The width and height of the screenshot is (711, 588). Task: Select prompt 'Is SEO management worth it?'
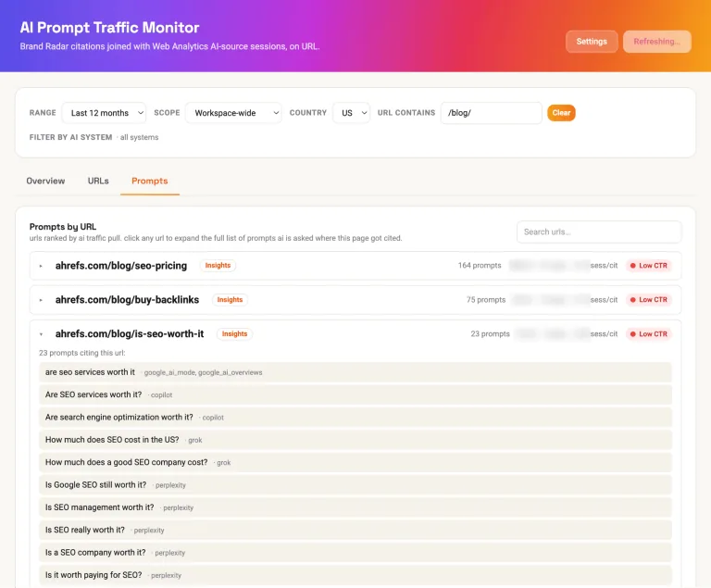tap(355, 507)
